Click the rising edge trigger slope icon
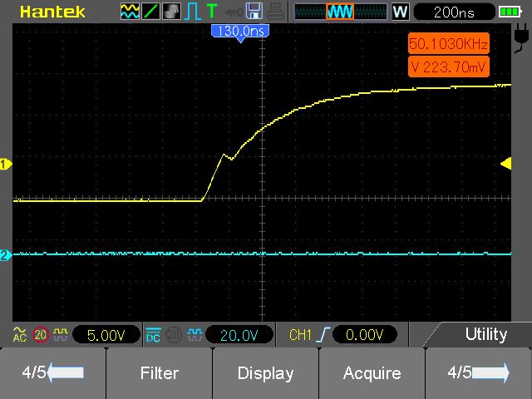Image resolution: width=532 pixels, height=399 pixels. pyautogui.click(x=323, y=334)
